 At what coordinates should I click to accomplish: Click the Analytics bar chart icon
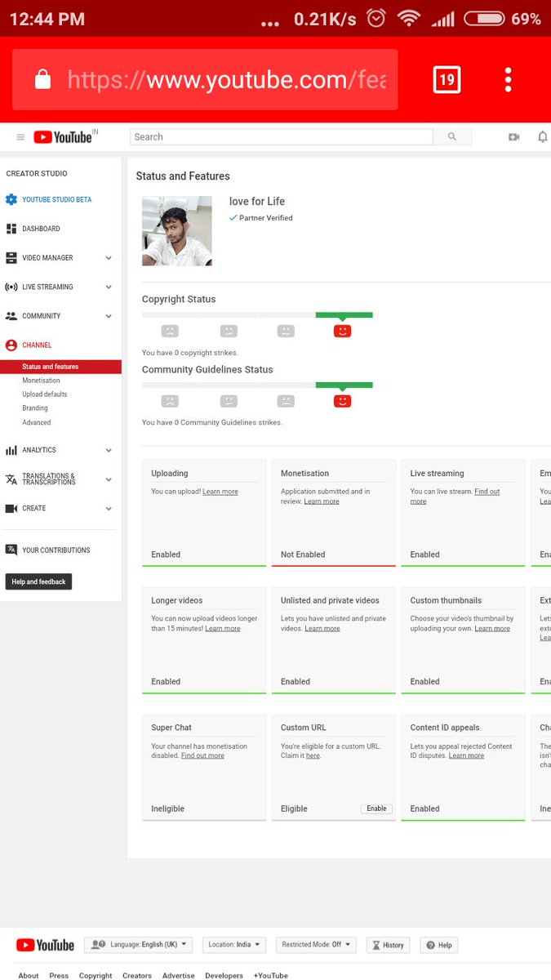pyautogui.click(x=11, y=450)
